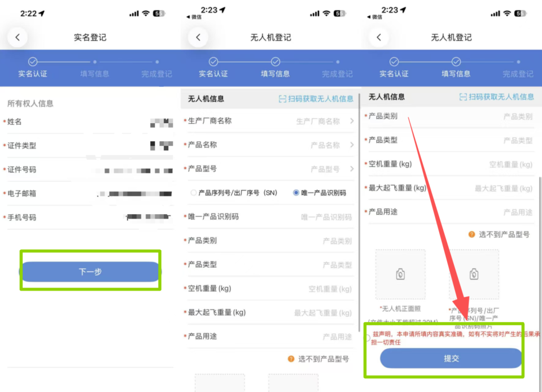This screenshot has width=542, height=392.
Task: Tap 最大起飞重量 (kg) input in right screenshot
Action: coord(450,188)
